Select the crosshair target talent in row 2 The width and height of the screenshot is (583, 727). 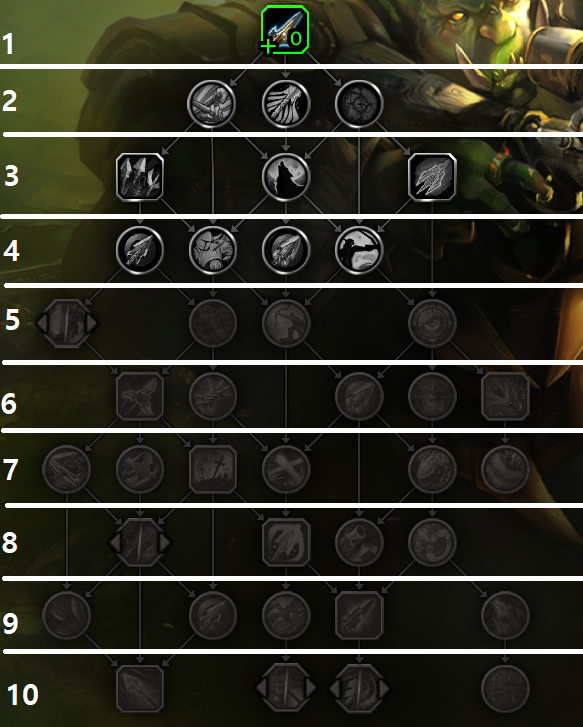359,103
